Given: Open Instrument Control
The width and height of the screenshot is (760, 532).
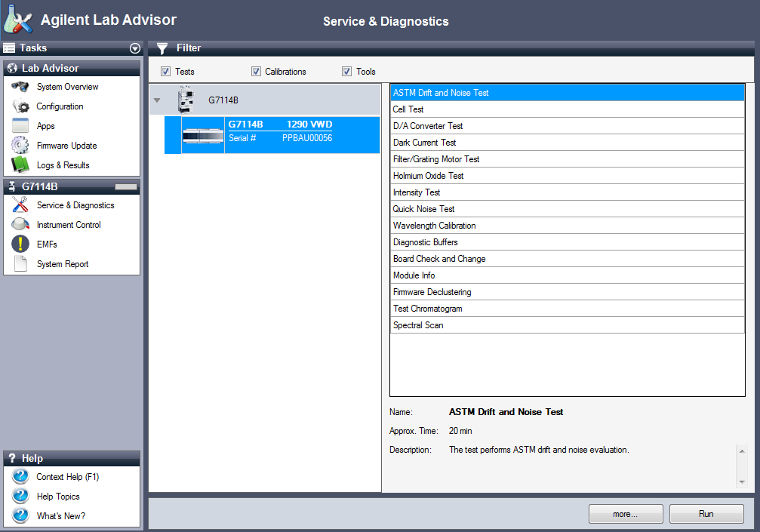Looking at the screenshot, I should (69, 224).
